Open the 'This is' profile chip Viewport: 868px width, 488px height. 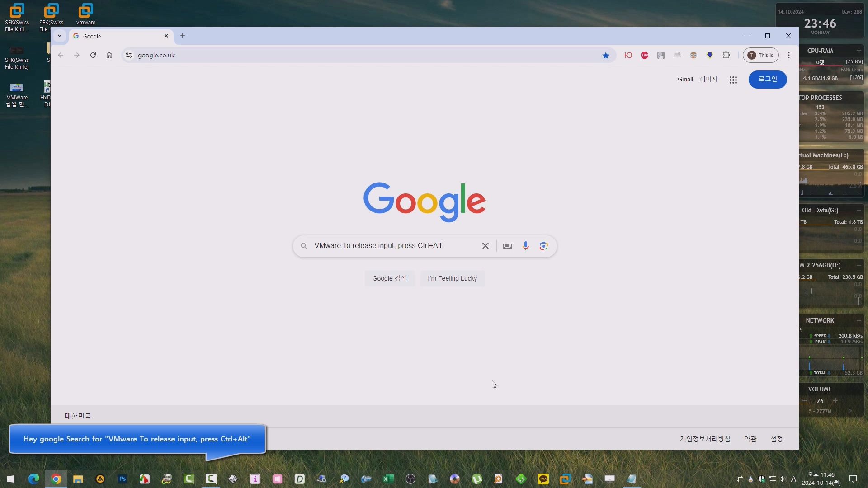(761, 55)
